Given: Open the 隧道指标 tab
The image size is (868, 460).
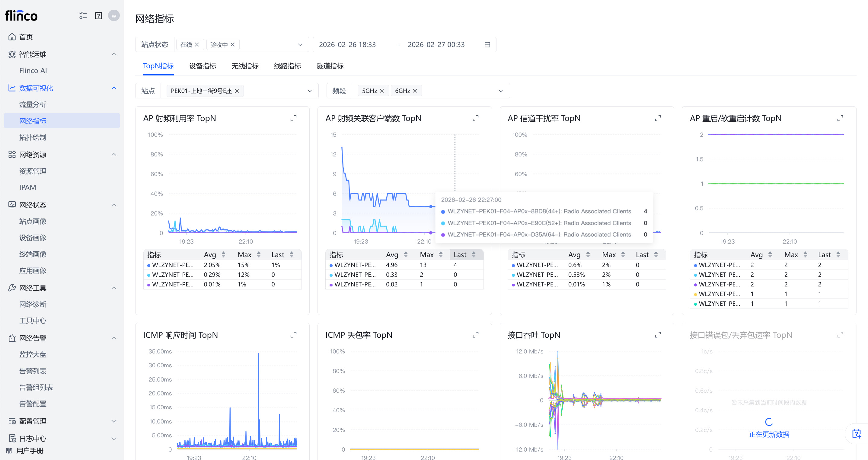Looking at the screenshot, I should coord(330,66).
